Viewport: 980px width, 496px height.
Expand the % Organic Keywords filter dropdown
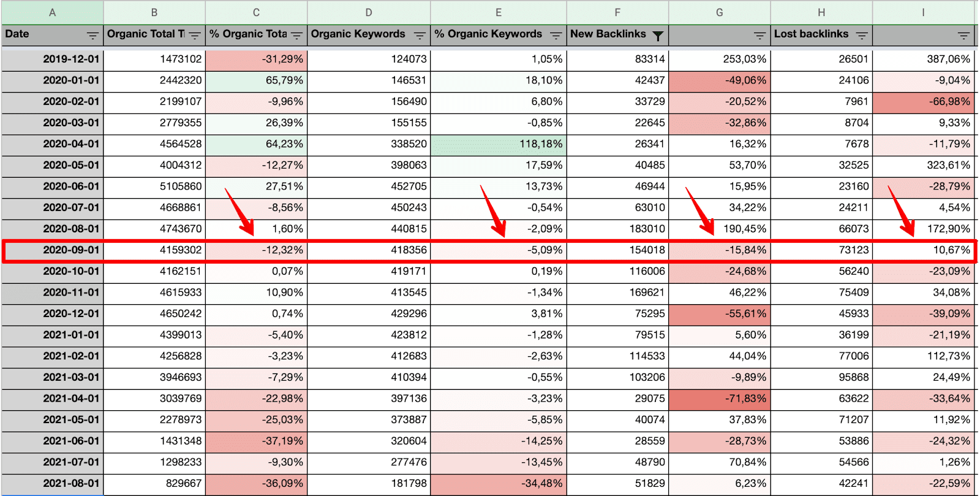tap(556, 36)
